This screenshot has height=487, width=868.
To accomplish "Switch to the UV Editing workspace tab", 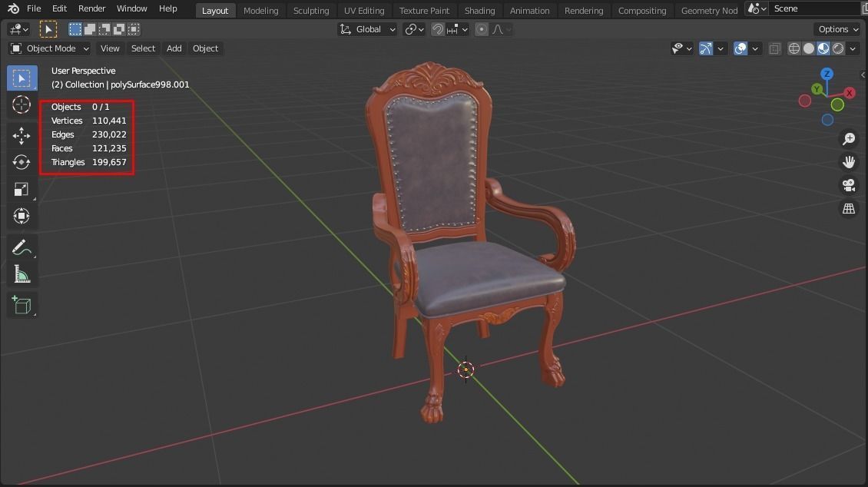I will 363,11.
